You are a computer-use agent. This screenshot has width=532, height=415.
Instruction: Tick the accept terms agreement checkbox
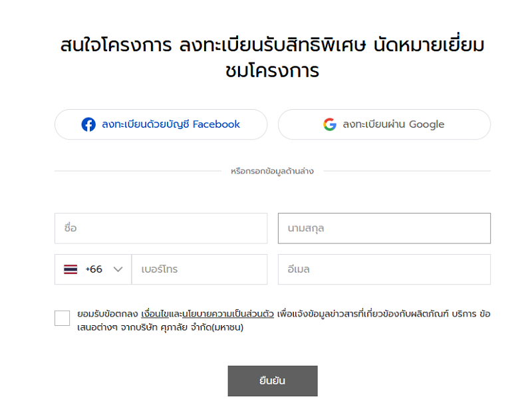click(62, 318)
